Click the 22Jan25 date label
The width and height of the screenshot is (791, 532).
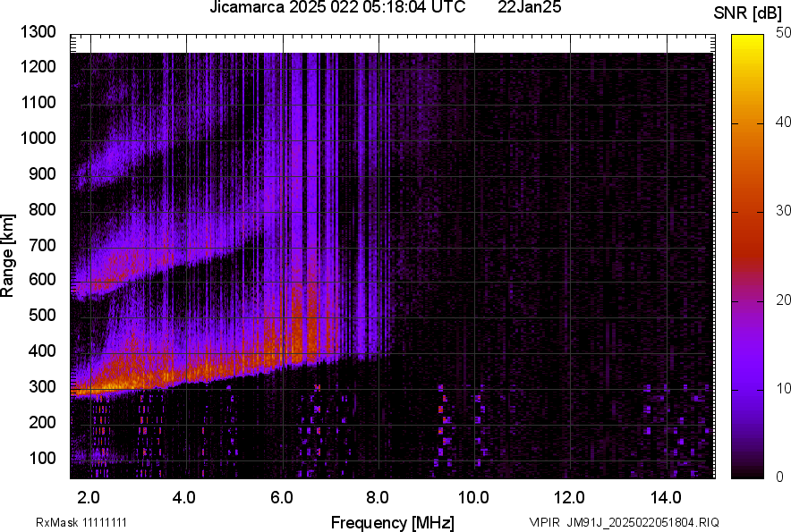coord(530,10)
